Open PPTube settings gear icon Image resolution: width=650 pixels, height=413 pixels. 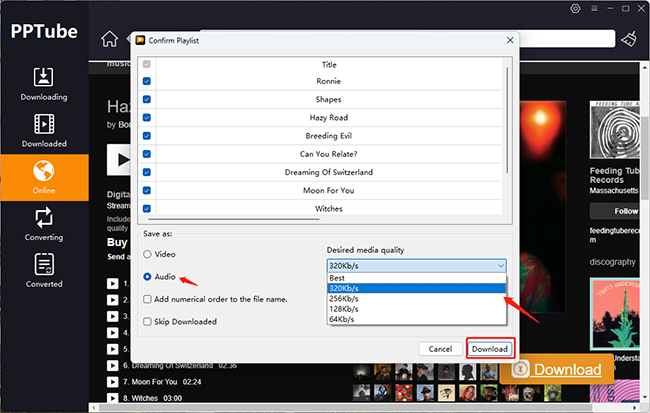point(575,8)
